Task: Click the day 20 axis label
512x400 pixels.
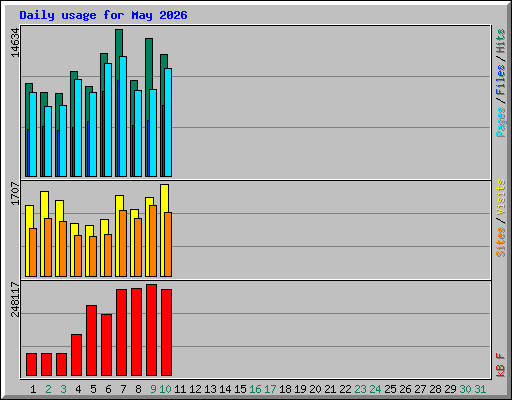Action: pyautogui.click(x=315, y=389)
